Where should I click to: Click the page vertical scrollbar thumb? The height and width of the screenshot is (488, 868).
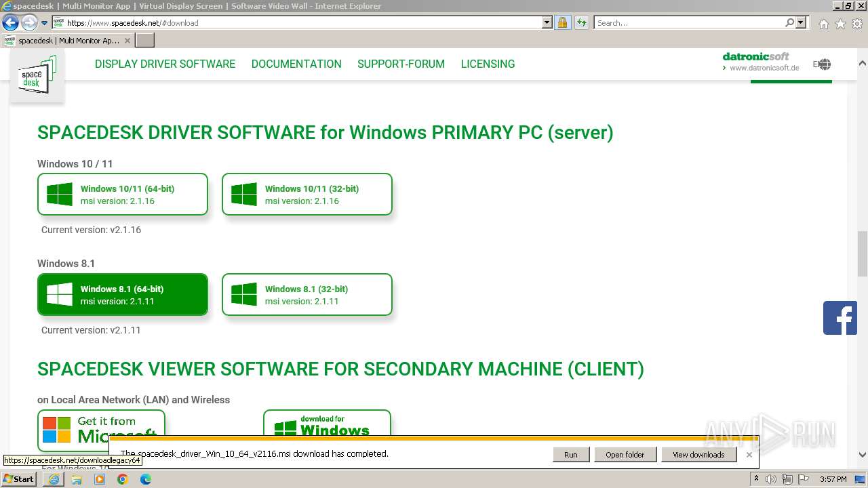coord(862,253)
